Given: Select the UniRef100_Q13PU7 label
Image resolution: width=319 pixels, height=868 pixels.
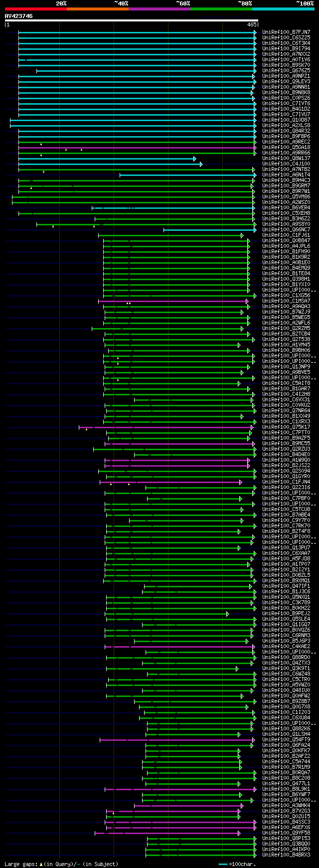Looking at the screenshot, I should click(x=286, y=547).
